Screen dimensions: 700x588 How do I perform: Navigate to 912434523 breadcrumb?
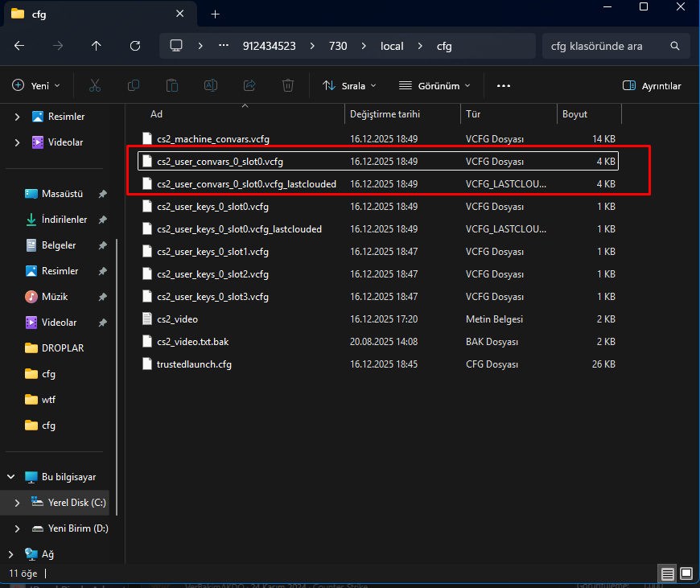click(270, 46)
